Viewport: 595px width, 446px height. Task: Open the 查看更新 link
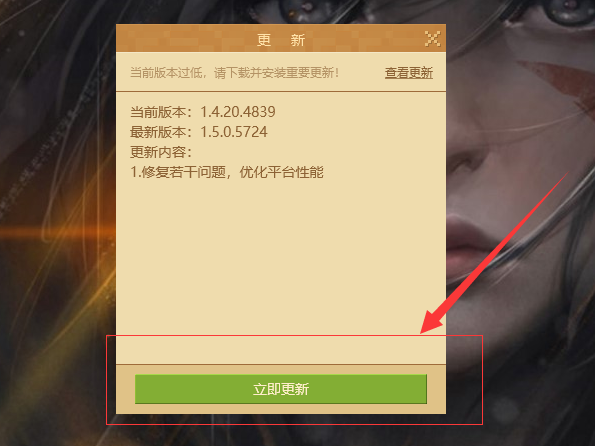tap(409, 72)
